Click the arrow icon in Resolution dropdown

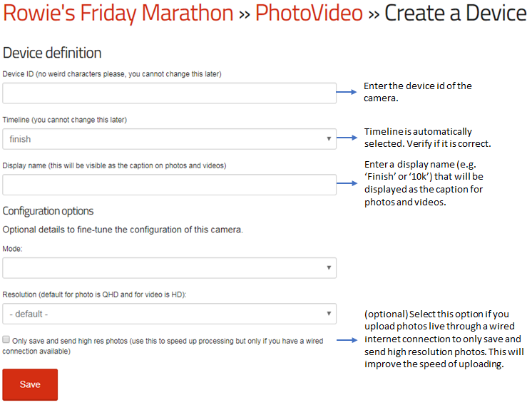329,314
